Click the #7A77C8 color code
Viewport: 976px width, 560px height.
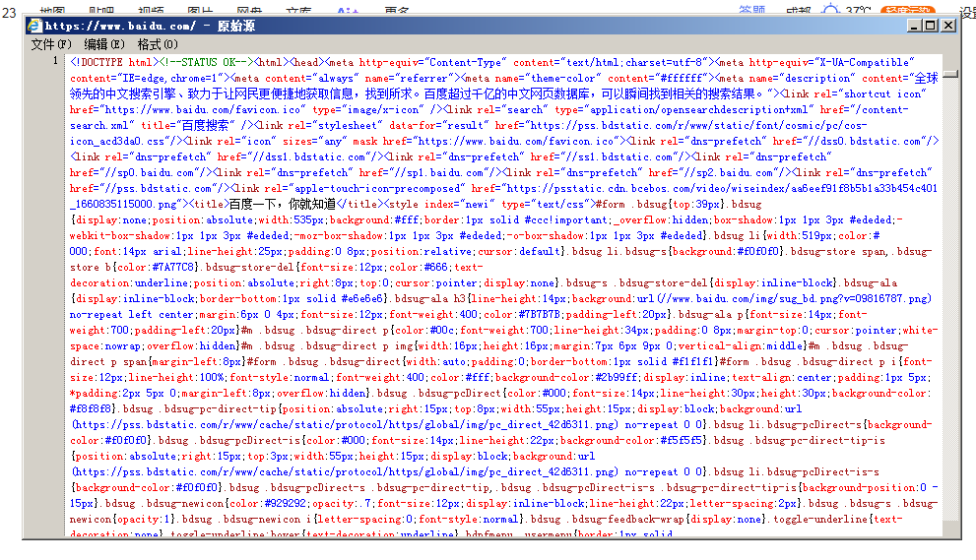(173, 267)
